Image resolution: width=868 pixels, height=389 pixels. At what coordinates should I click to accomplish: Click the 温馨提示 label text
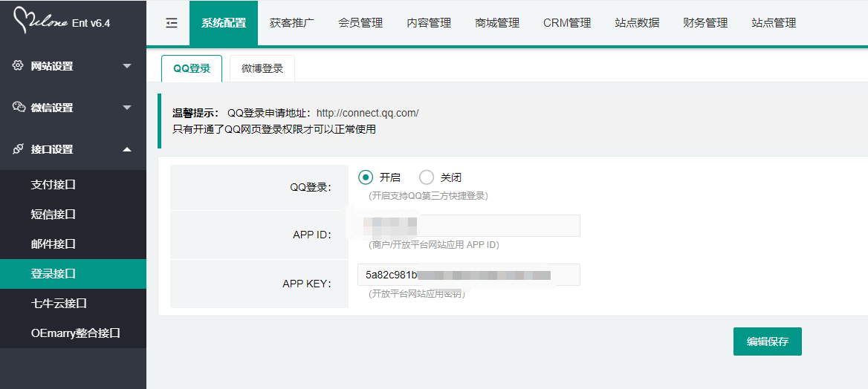click(196, 113)
